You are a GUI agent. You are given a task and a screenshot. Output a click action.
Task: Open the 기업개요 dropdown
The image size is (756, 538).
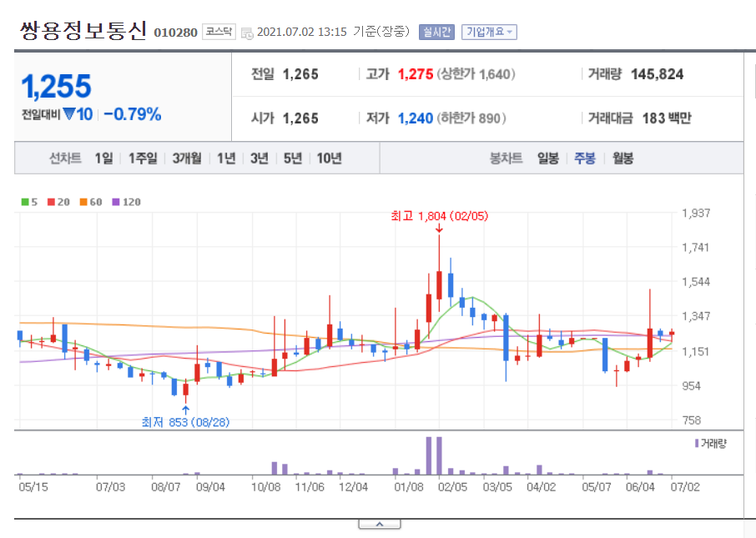[x=489, y=32]
